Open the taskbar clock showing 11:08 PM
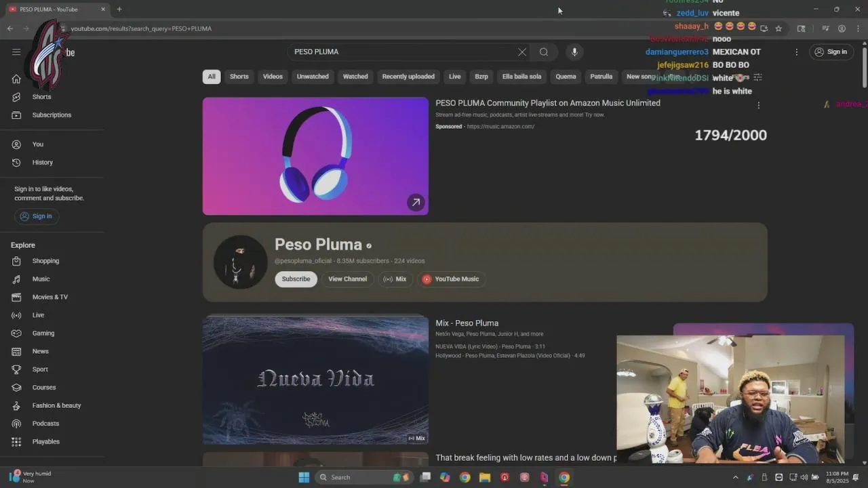Screen dimensions: 868x488 (837, 477)
